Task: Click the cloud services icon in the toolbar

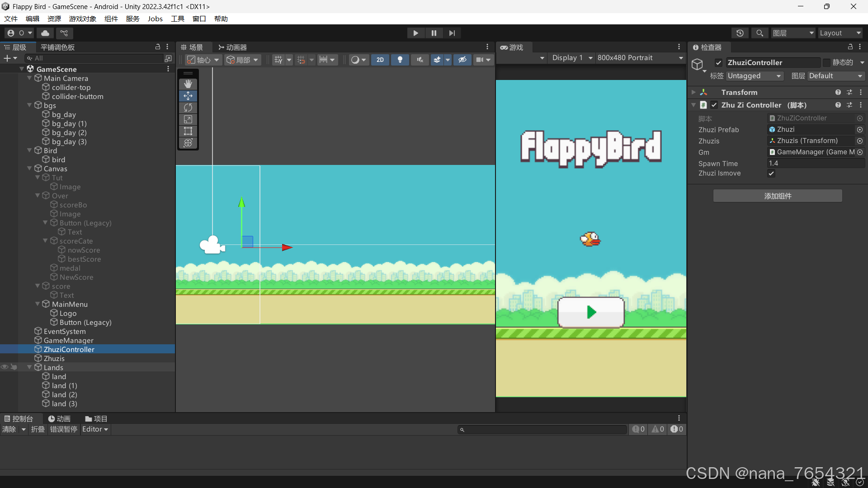Action: [x=45, y=33]
